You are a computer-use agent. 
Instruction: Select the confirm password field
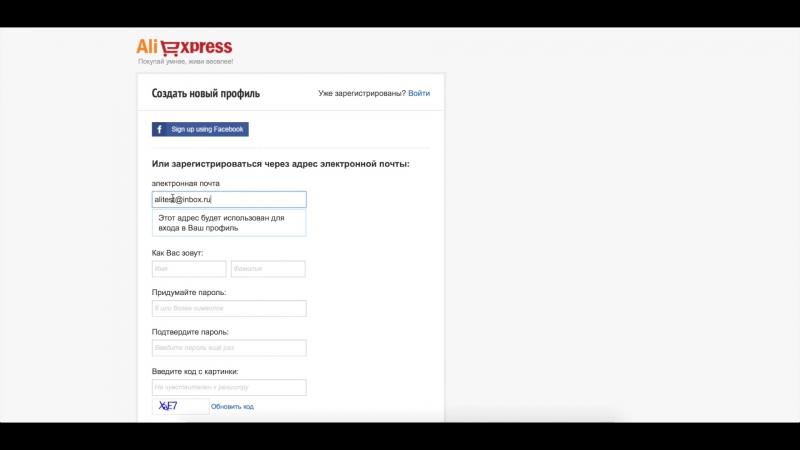point(229,348)
